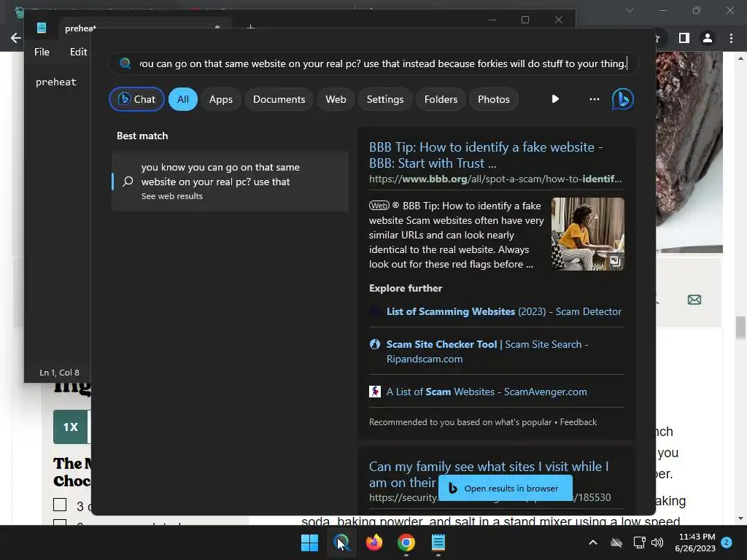The width and height of the screenshot is (747, 560).
Task: Switch to the Documents filter
Action: click(279, 99)
